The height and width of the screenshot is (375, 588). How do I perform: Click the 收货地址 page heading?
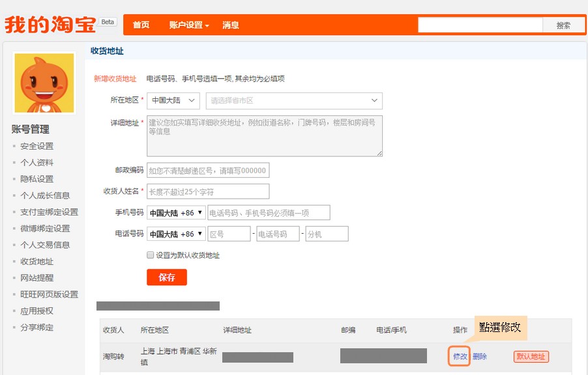point(108,51)
